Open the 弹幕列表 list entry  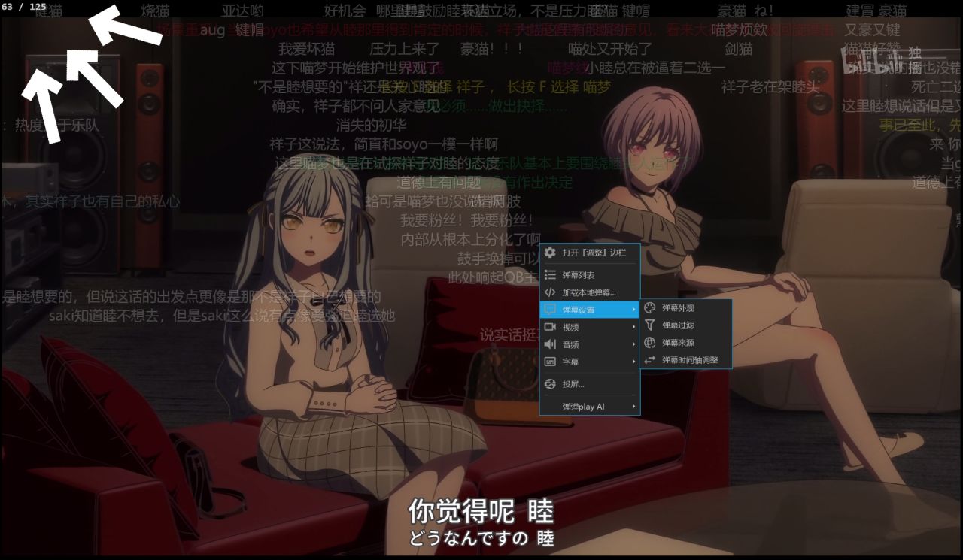point(590,275)
